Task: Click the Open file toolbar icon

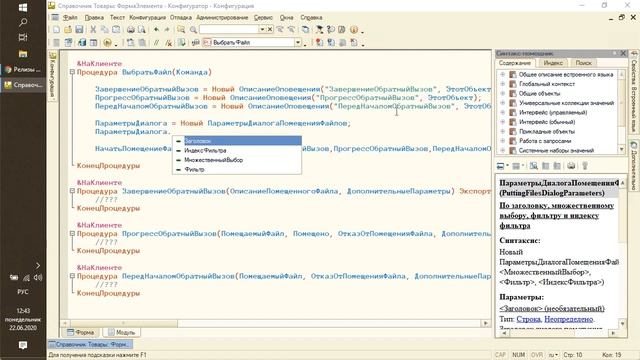Action: tap(68, 30)
